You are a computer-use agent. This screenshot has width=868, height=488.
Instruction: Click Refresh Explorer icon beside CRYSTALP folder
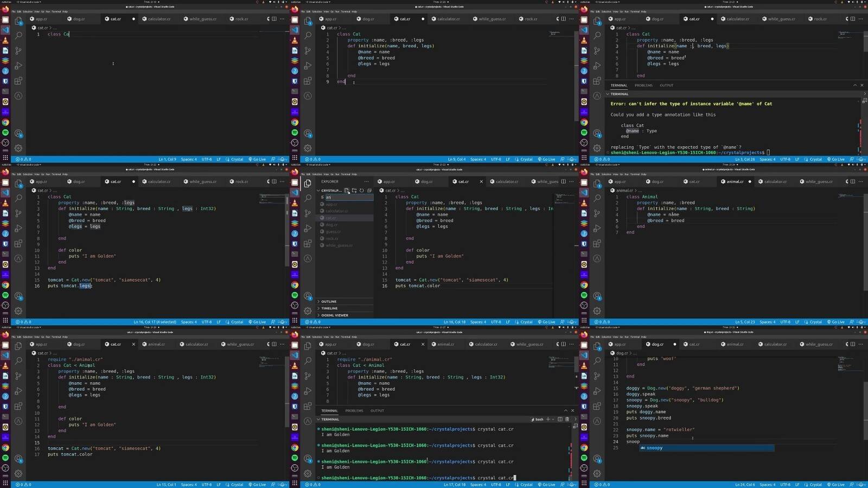[361, 191]
